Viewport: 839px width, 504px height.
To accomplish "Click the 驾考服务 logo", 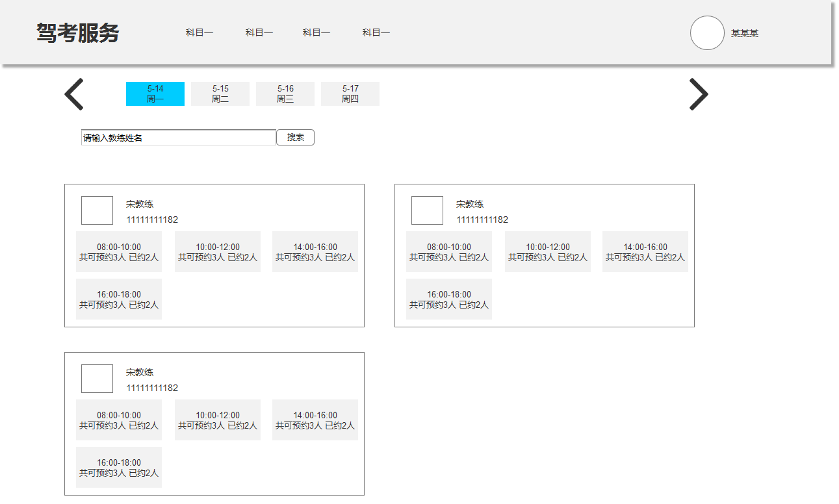I will [78, 33].
